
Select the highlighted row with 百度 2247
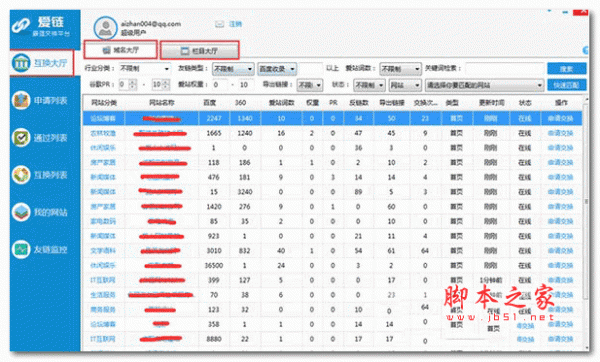pyautogui.click(x=333, y=118)
